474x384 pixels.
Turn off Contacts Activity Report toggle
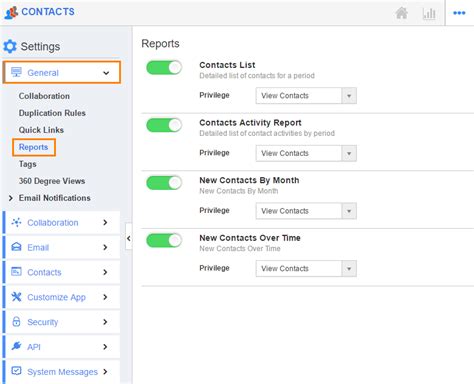[x=164, y=125]
